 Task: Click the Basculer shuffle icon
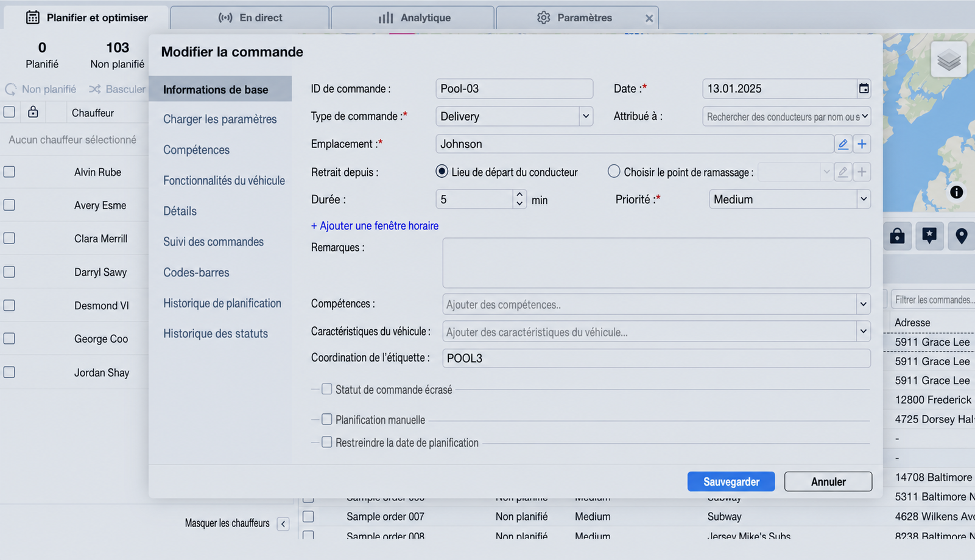pyautogui.click(x=94, y=89)
